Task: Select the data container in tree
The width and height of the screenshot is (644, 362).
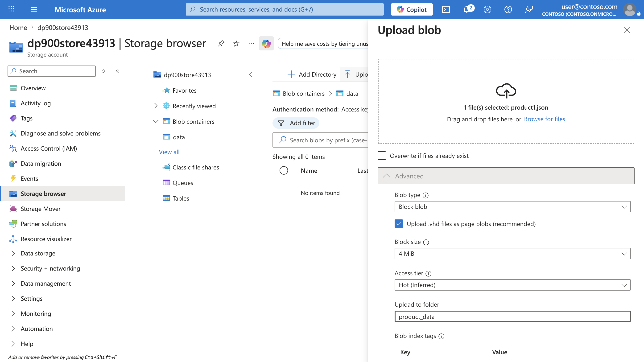Action: click(179, 137)
